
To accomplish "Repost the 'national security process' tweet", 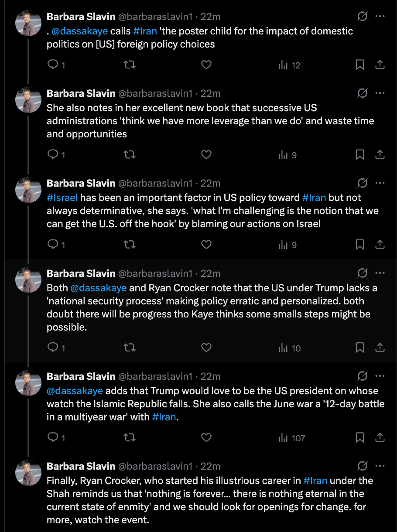I will pyautogui.click(x=130, y=348).
